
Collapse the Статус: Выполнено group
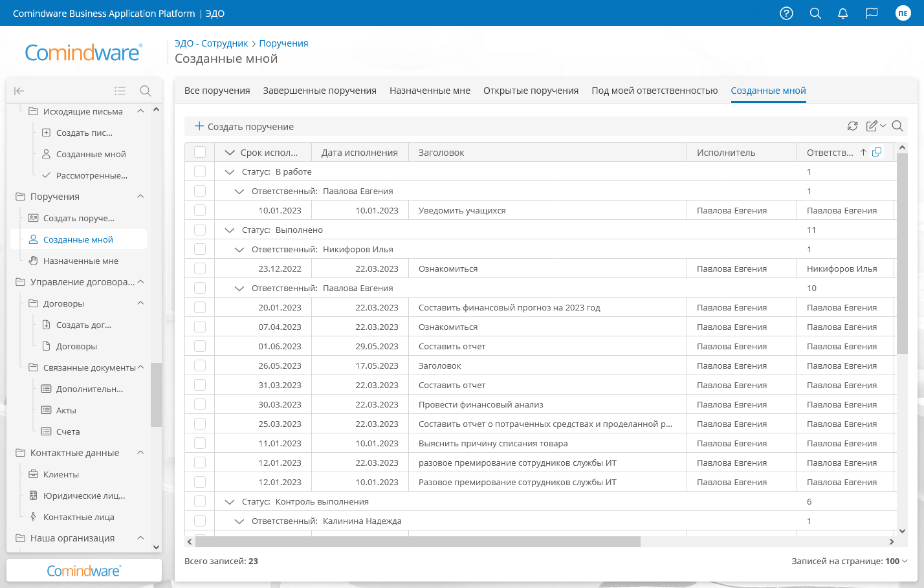tap(229, 230)
